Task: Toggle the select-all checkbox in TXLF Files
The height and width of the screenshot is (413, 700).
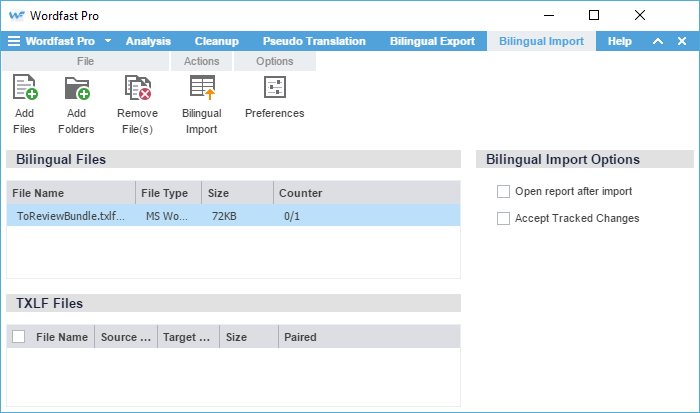Action: [x=19, y=337]
